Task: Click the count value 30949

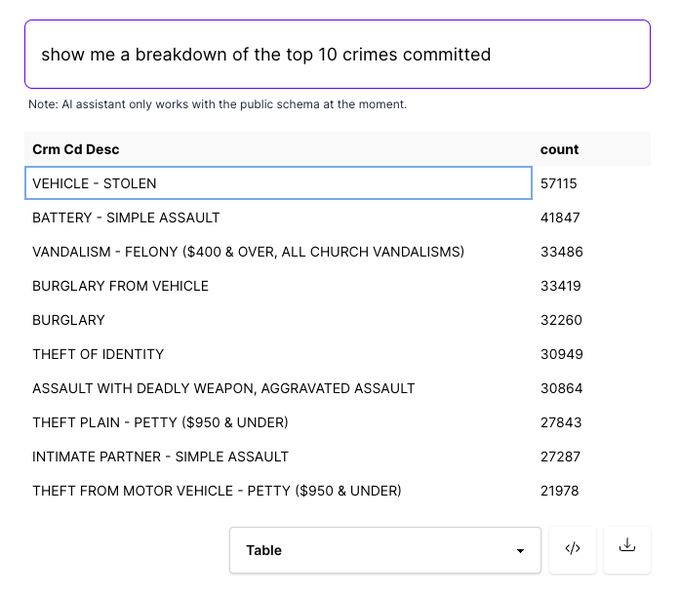Action: tap(562, 354)
